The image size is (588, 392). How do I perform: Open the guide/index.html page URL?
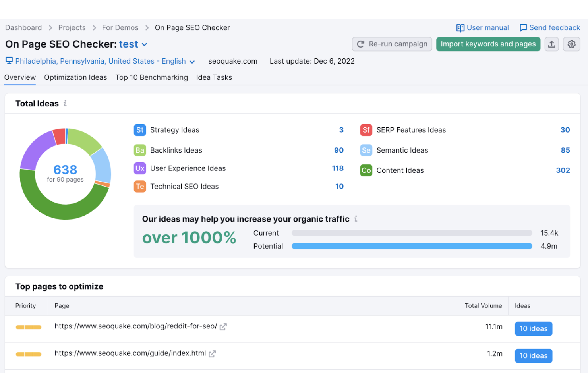pos(130,353)
